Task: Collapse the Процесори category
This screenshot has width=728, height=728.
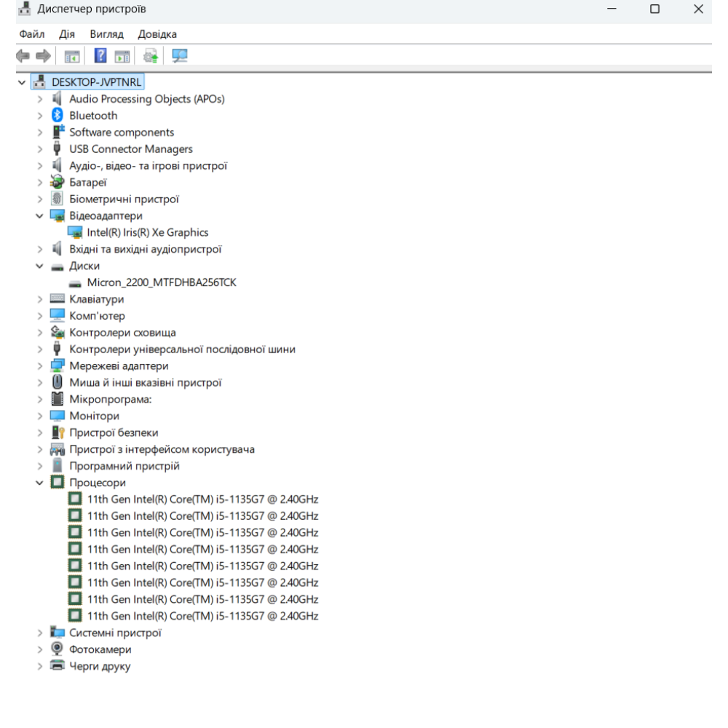Action: 41,483
